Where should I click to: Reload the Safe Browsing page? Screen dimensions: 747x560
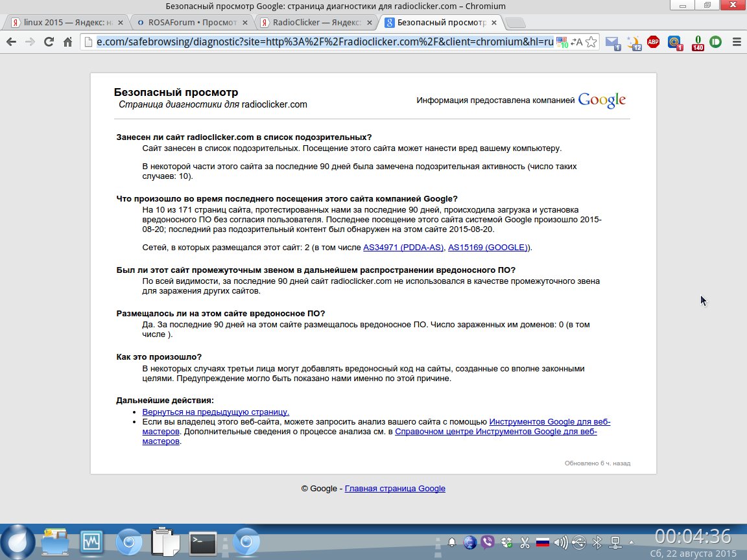[x=49, y=42]
